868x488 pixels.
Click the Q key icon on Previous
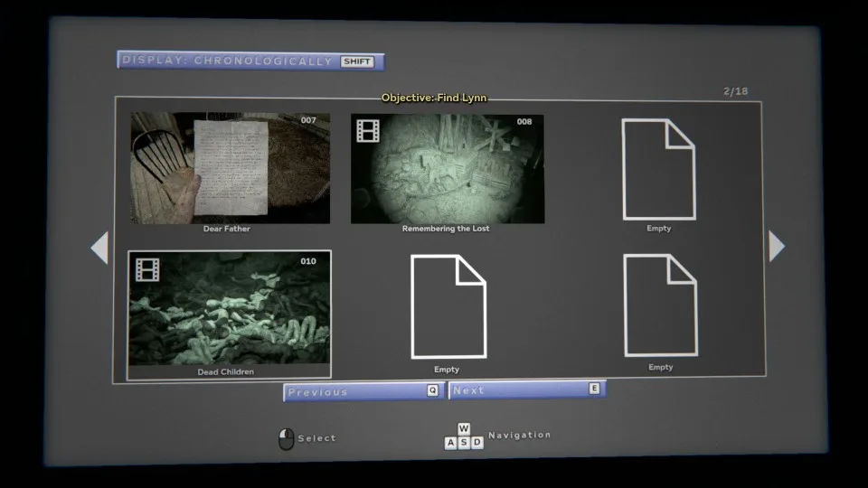(x=433, y=390)
